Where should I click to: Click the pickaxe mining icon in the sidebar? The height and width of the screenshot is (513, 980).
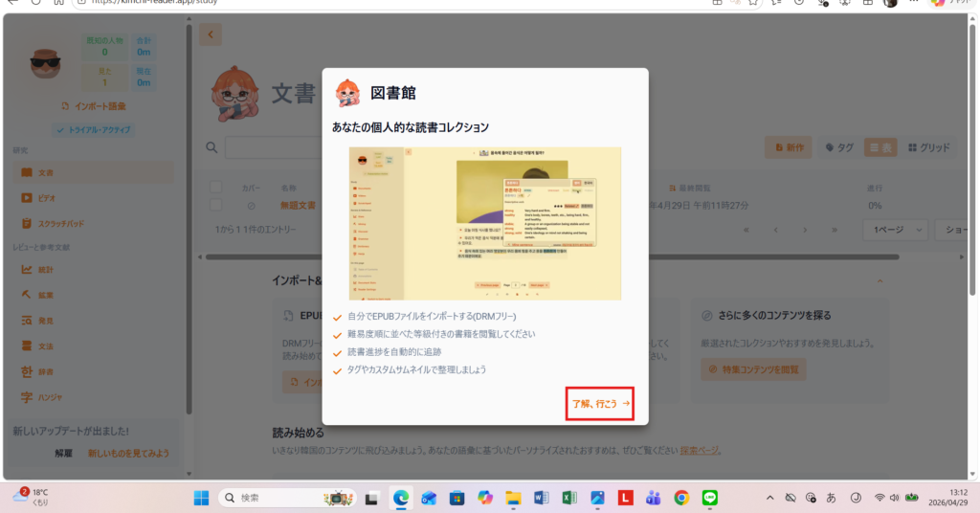pyautogui.click(x=26, y=295)
